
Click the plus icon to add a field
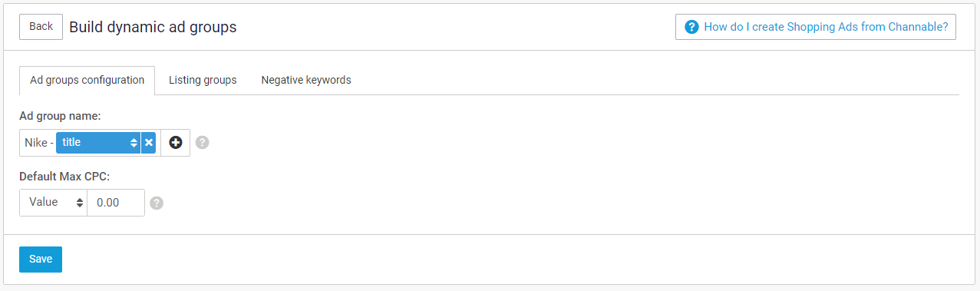176,143
